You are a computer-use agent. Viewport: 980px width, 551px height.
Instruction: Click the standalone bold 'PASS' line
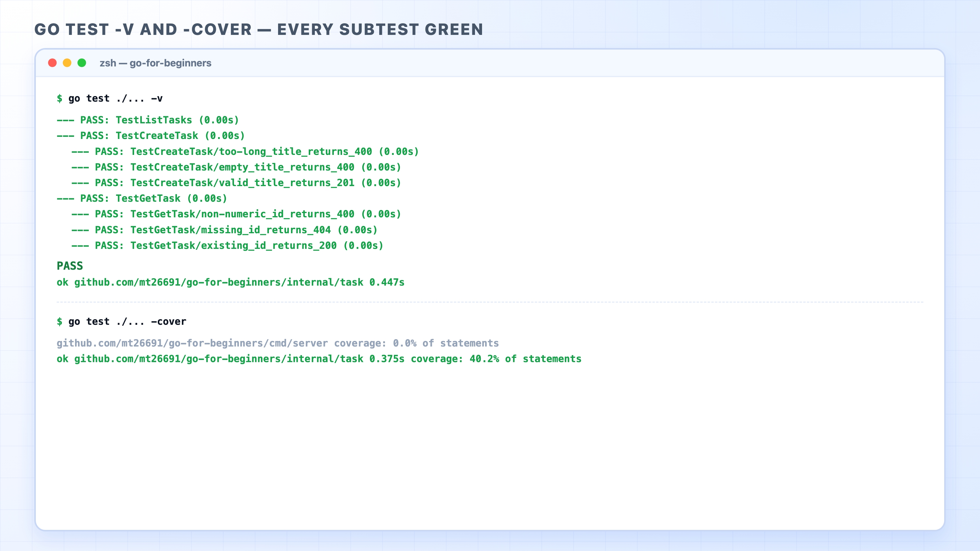(70, 266)
